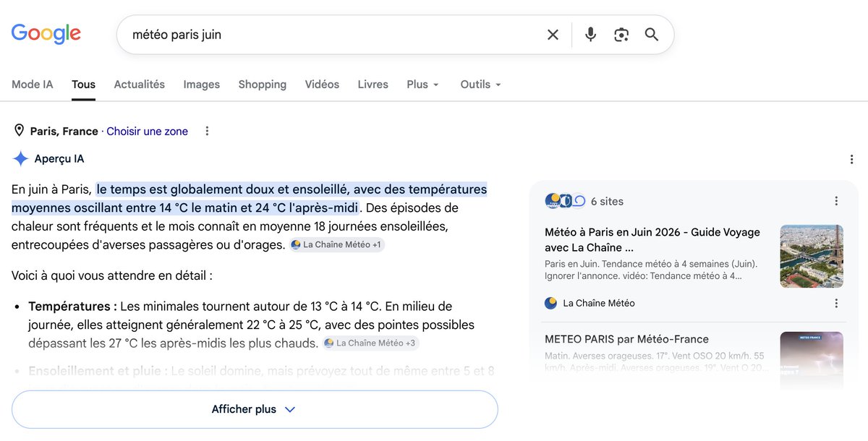Open the Shopping tab

[x=262, y=85]
